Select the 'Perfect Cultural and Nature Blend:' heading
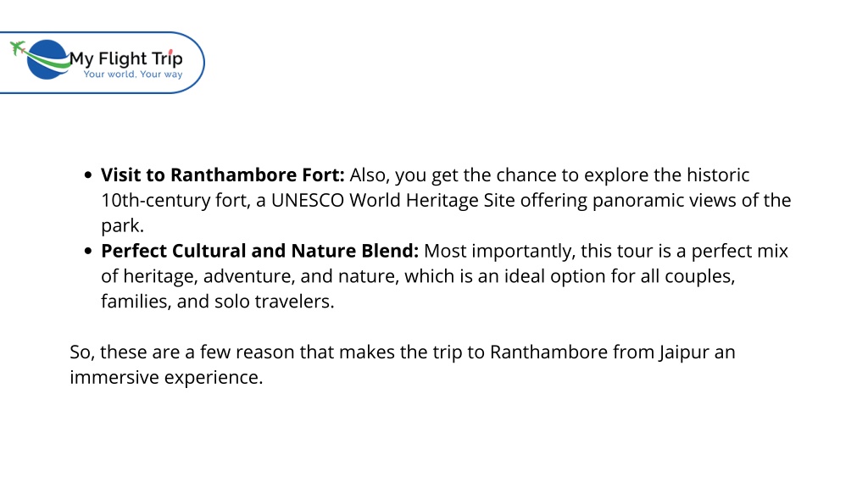This screenshot has width=868, height=488. [x=259, y=251]
